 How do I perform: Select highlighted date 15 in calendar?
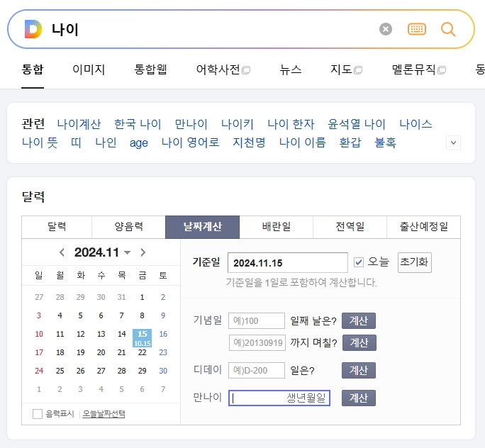tap(143, 338)
